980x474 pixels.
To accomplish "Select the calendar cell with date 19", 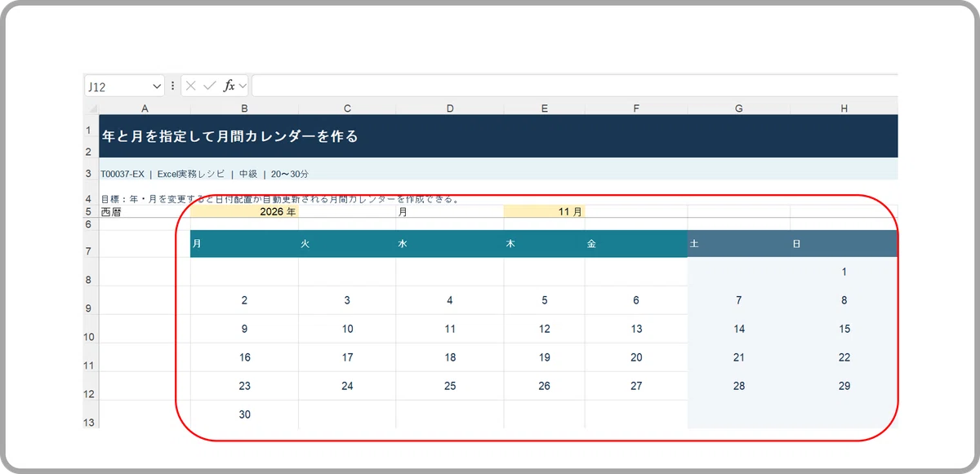I will [545, 357].
